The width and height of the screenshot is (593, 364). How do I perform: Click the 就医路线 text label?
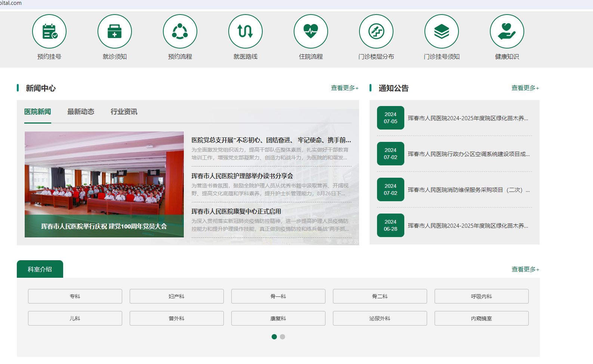(245, 57)
